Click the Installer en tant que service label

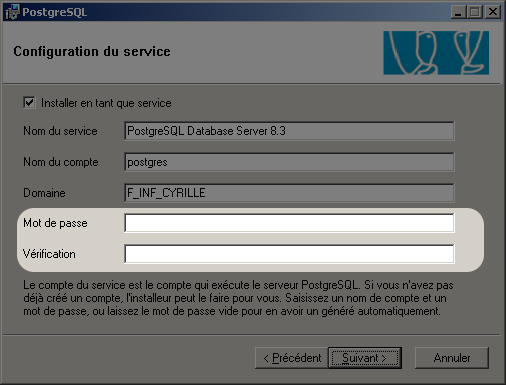click(x=106, y=103)
